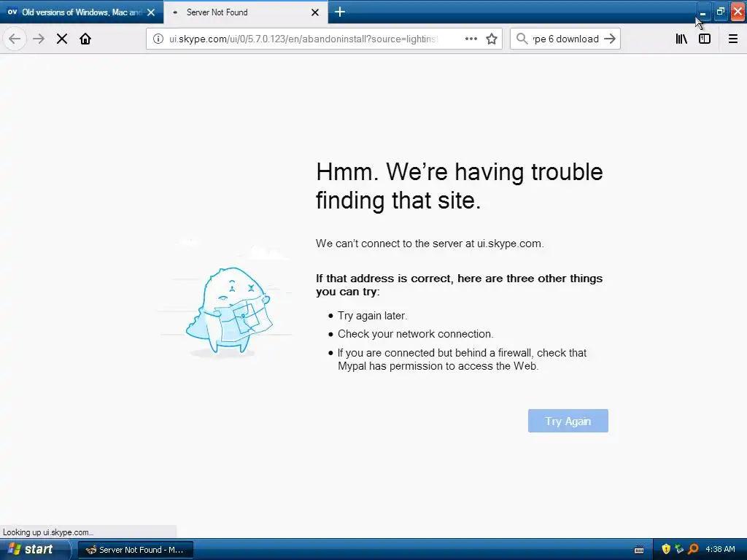This screenshot has height=560, width=747.
Task: Go back to the previous page
Action: (15, 39)
